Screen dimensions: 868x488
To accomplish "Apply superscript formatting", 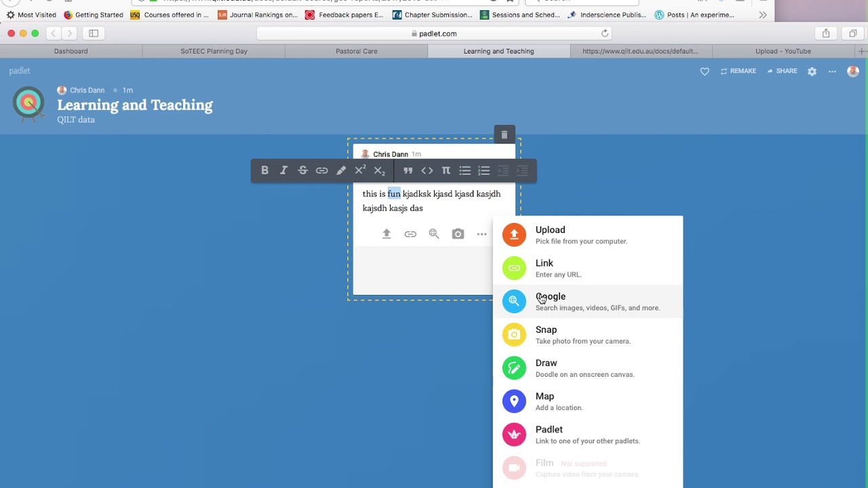I will click(360, 171).
